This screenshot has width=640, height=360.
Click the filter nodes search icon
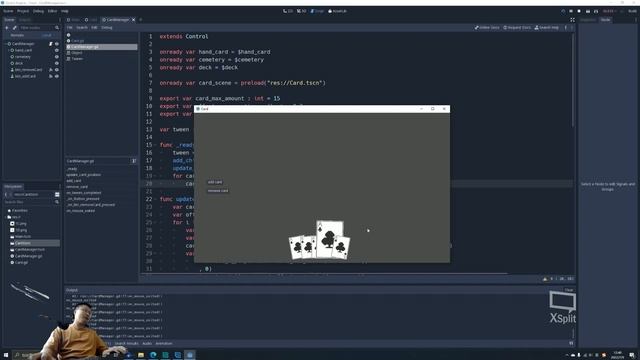[57, 28]
